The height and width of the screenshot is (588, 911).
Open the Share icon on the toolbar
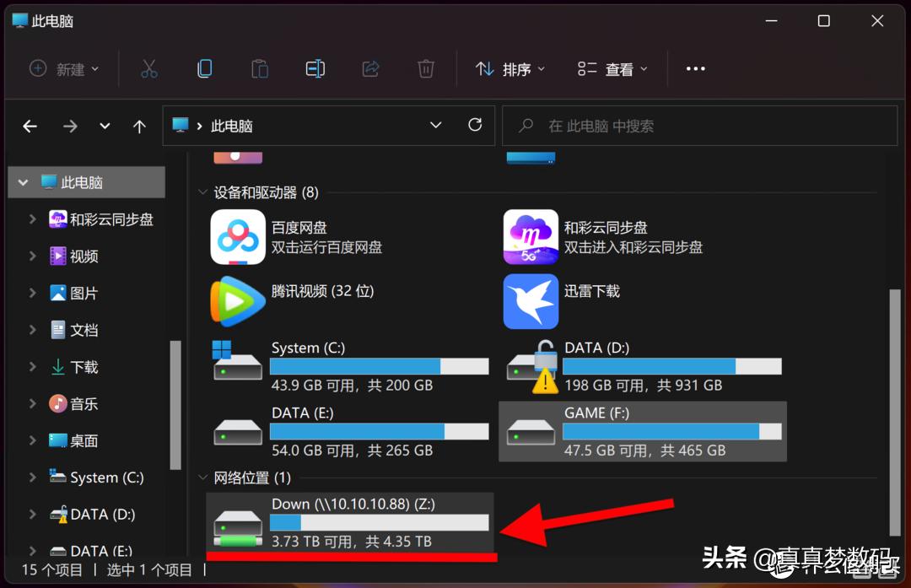[370, 68]
